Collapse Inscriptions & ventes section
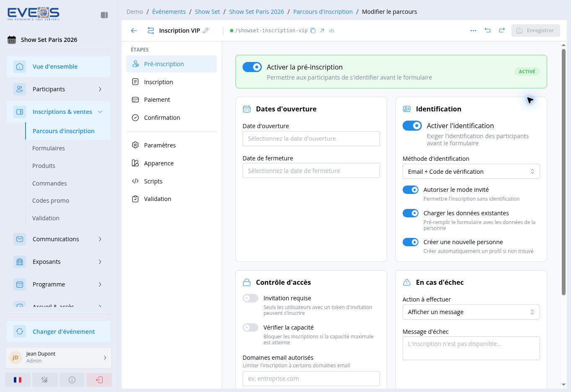Image resolution: width=571 pixels, height=392 pixels. pos(58,112)
